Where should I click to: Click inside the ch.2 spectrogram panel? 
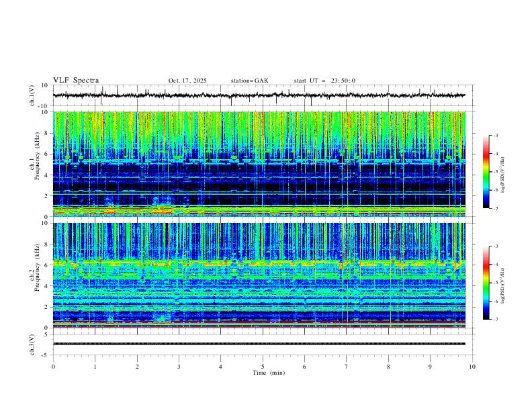pos(259,275)
